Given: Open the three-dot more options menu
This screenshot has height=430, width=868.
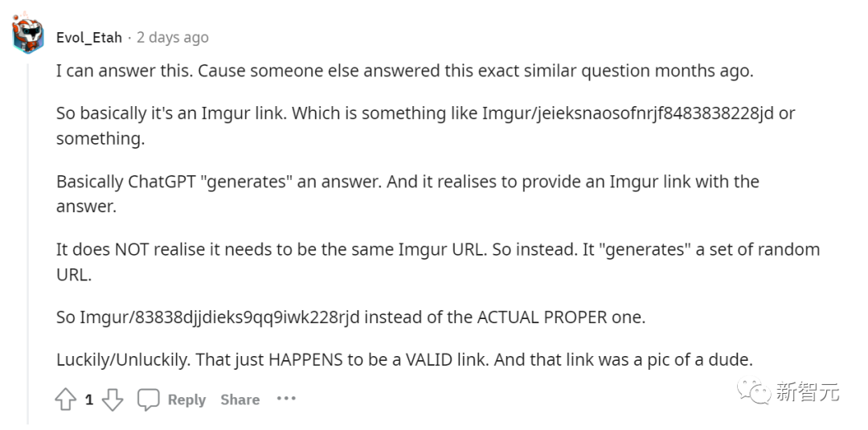Looking at the screenshot, I should [x=286, y=399].
